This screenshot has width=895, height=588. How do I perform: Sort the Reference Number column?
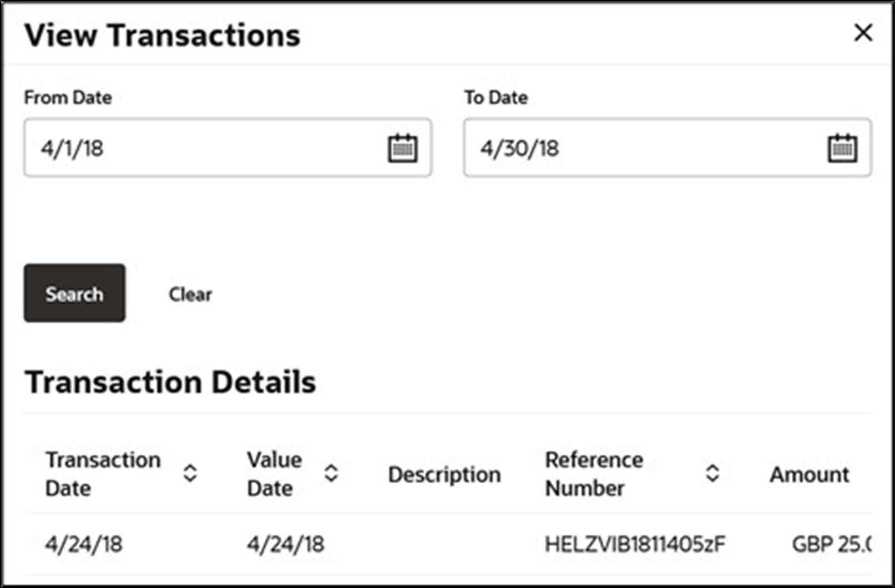pos(713,474)
